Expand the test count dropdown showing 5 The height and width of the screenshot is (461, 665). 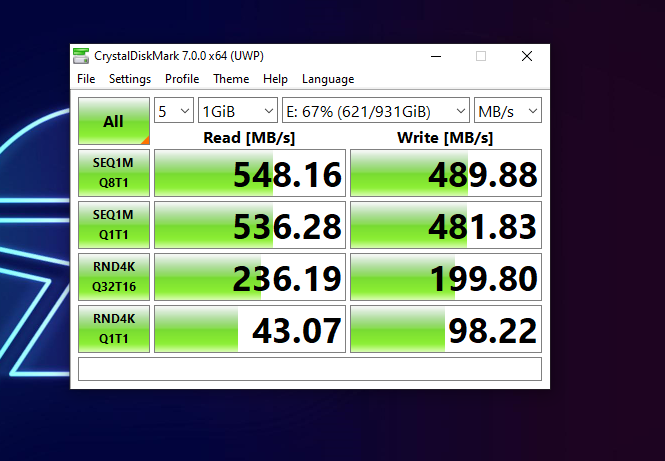click(x=174, y=111)
